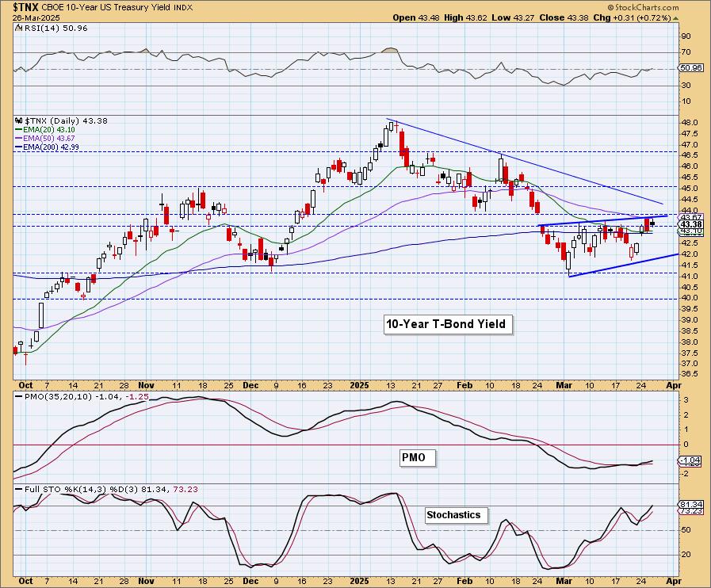Click the '10-Year T-Bond Yield' annotation box

point(448,324)
